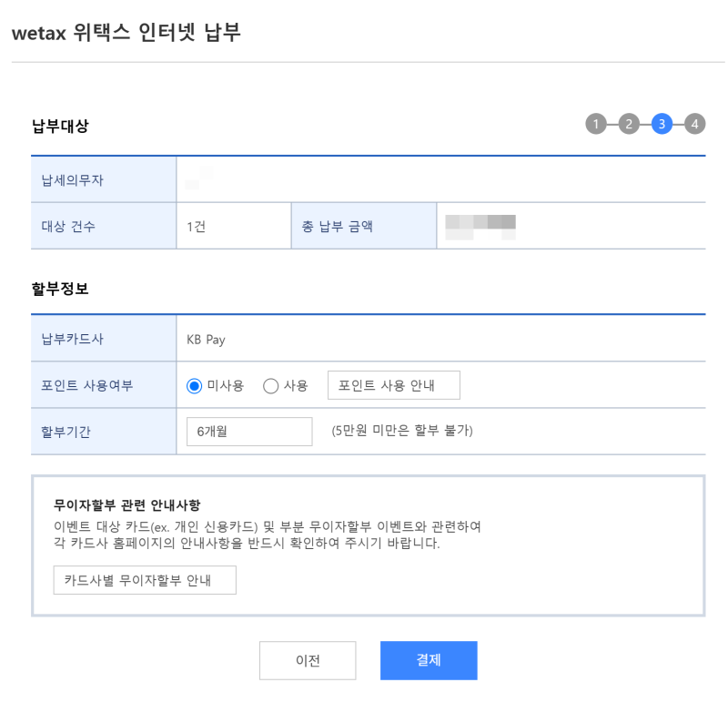Click the 납부카드사 label
The height and width of the screenshot is (713, 728).
tap(73, 339)
